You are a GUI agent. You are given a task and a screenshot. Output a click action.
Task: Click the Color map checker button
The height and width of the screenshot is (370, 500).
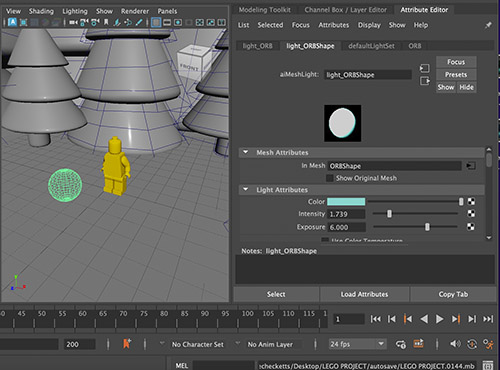pyautogui.click(x=471, y=201)
